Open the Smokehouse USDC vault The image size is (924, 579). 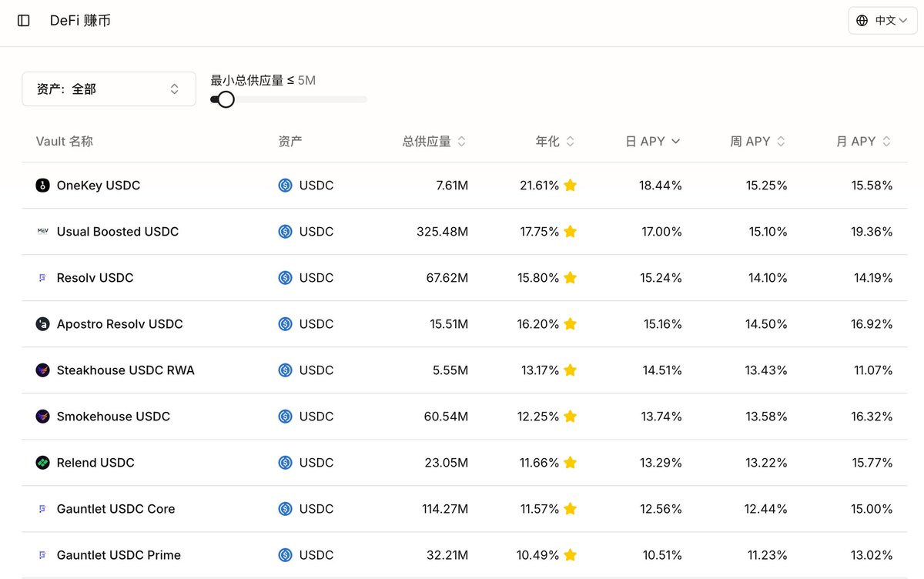[x=113, y=417]
